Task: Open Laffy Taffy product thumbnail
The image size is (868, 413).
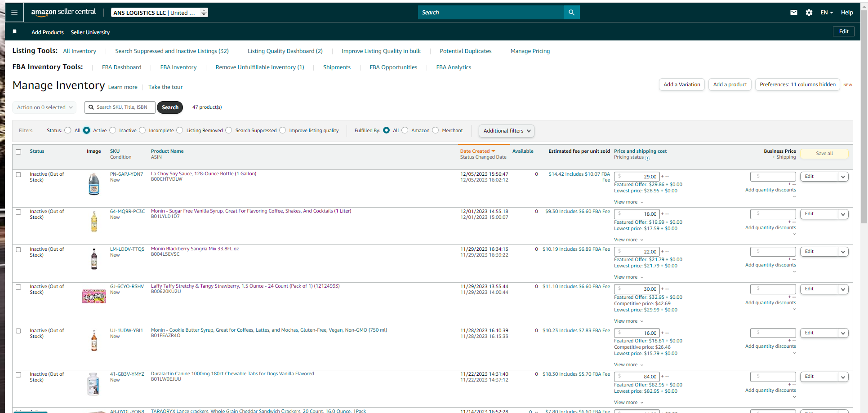Action: (94, 296)
